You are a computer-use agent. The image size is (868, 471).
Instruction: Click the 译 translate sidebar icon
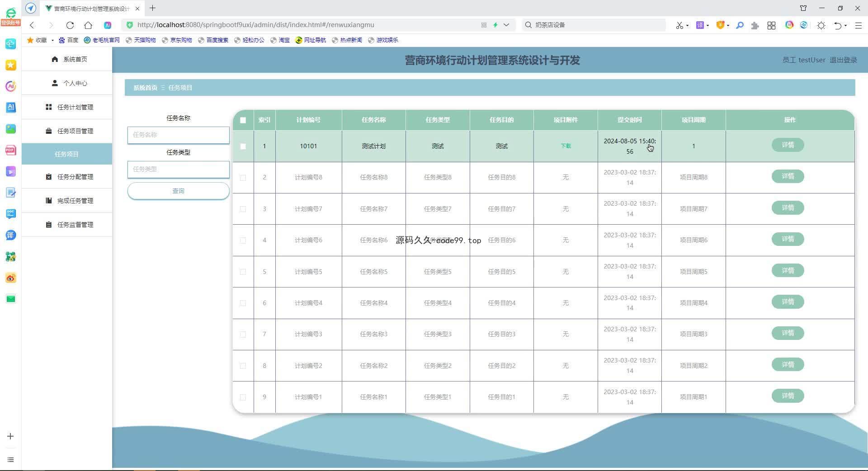(x=11, y=235)
